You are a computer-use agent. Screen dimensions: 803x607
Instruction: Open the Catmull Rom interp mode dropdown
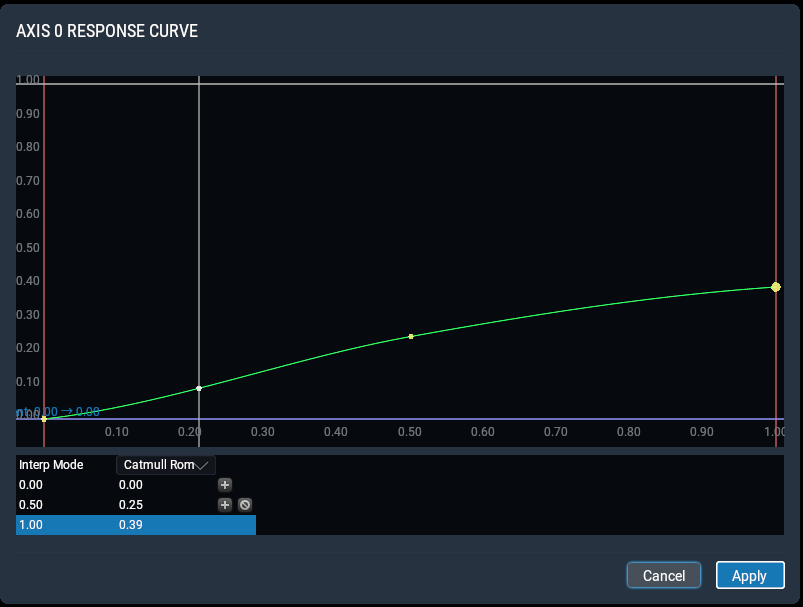[166, 465]
